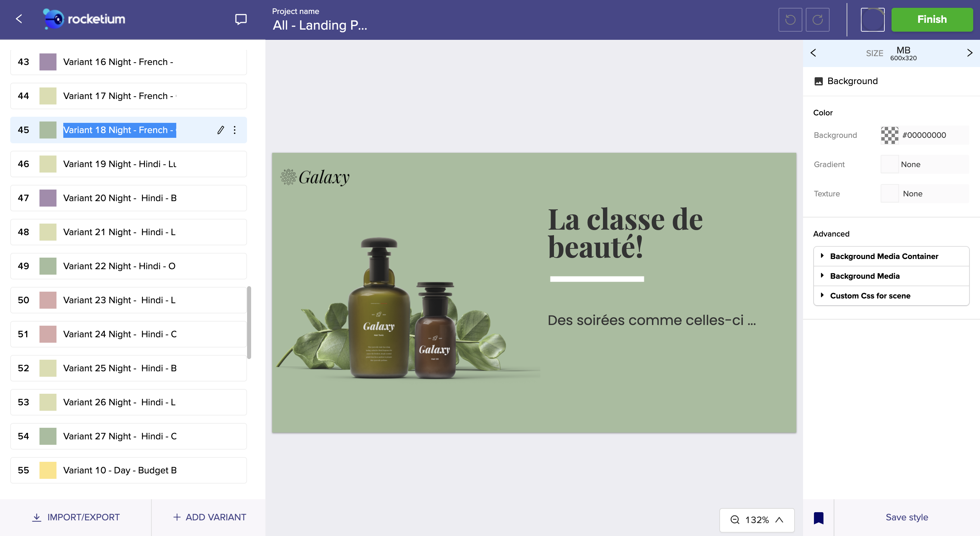
Task: Click yellow thumbnail of variant 55
Action: click(x=48, y=470)
